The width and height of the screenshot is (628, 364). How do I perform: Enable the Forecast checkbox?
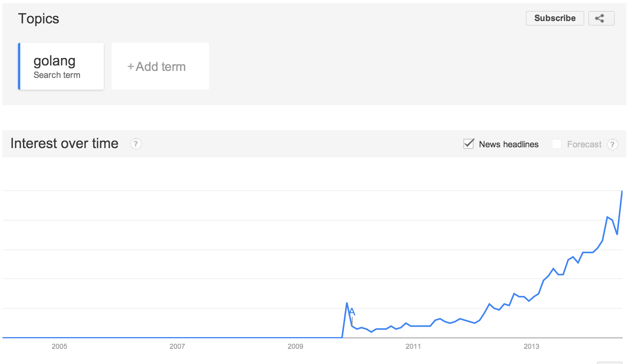(x=557, y=144)
